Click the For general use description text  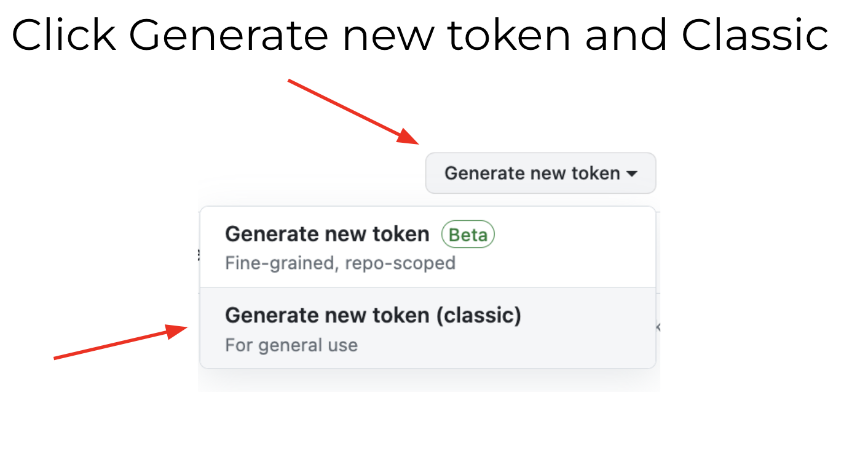(291, 345)
